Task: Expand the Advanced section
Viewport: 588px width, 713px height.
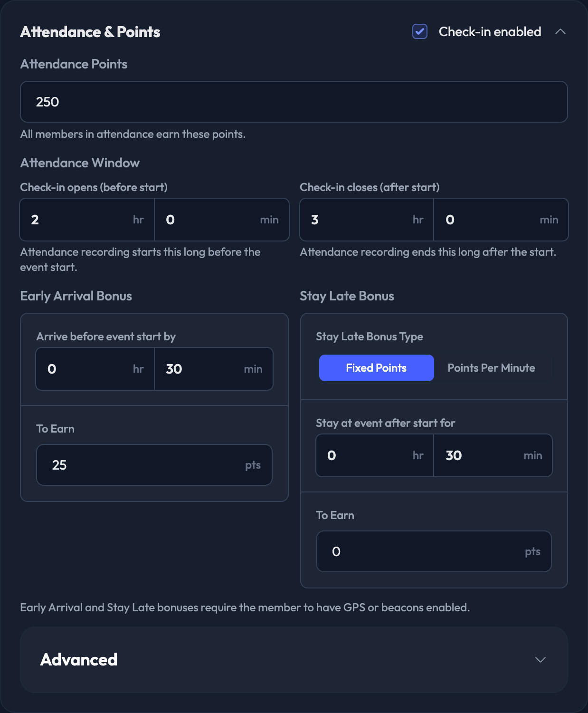Action: (x=294, y=660)
